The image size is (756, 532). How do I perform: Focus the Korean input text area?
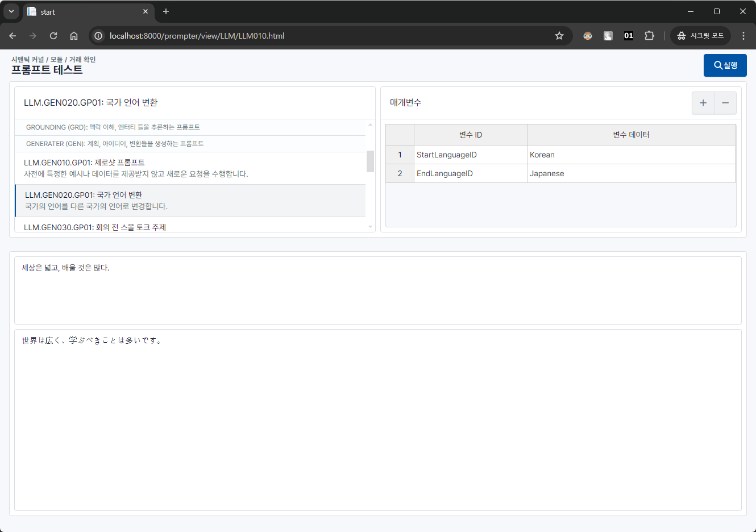pos(378,290)
